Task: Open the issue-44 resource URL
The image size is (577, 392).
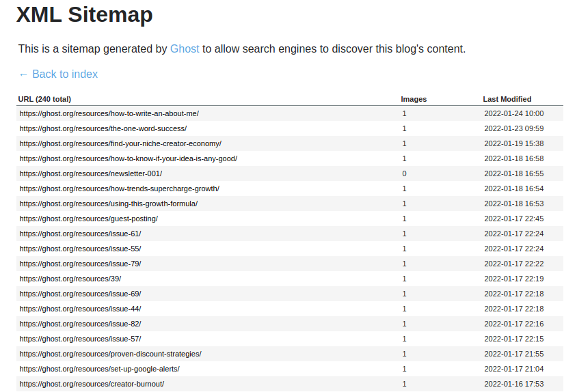Action: [80, 309]
